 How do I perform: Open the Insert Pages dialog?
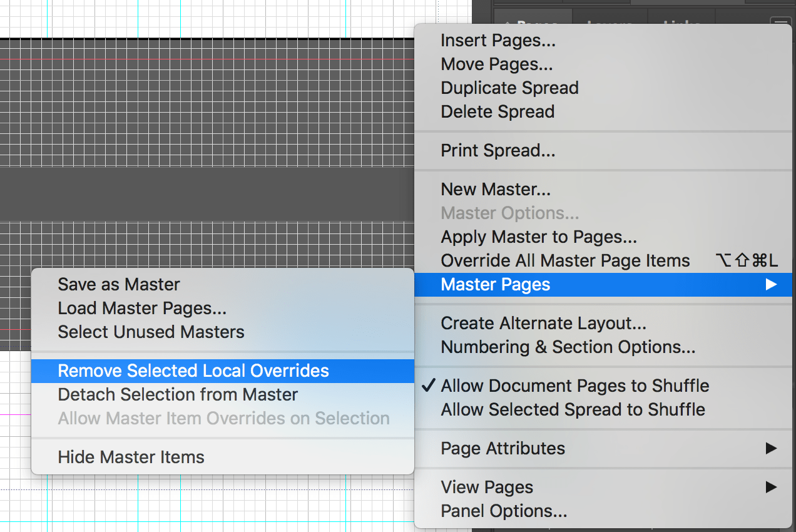(x=496, y=39)
